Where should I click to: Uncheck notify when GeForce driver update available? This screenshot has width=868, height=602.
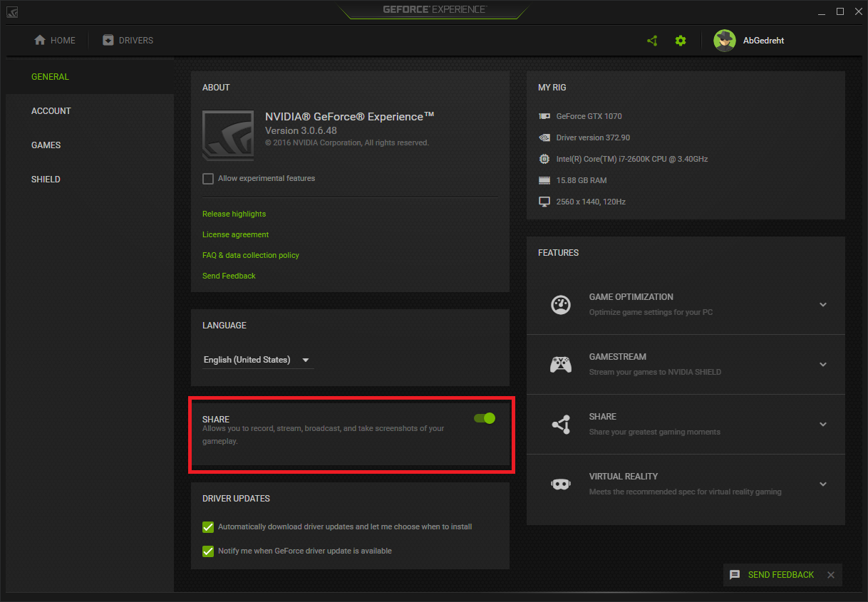point(208,551)
